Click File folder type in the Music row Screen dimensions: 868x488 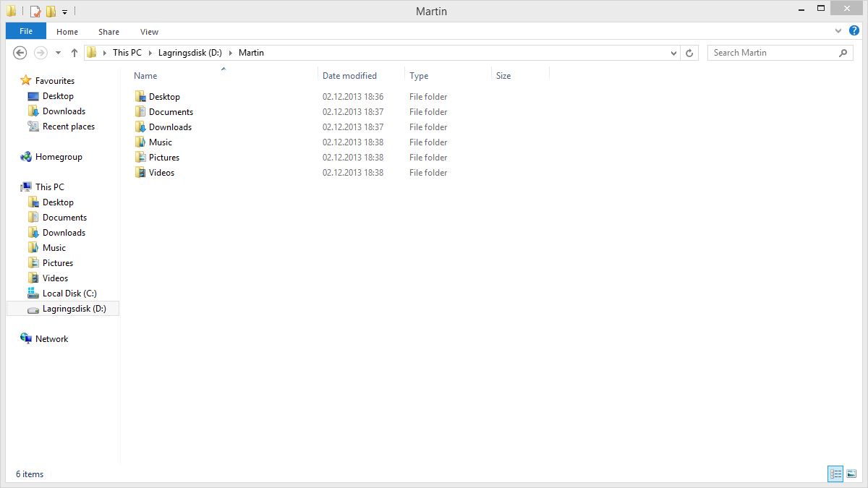428,142
